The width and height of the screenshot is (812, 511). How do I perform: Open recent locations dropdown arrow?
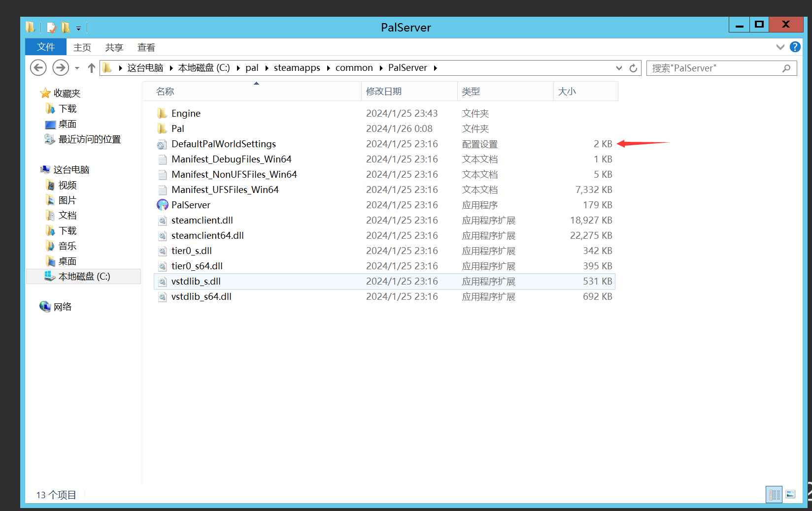point(77,68)
